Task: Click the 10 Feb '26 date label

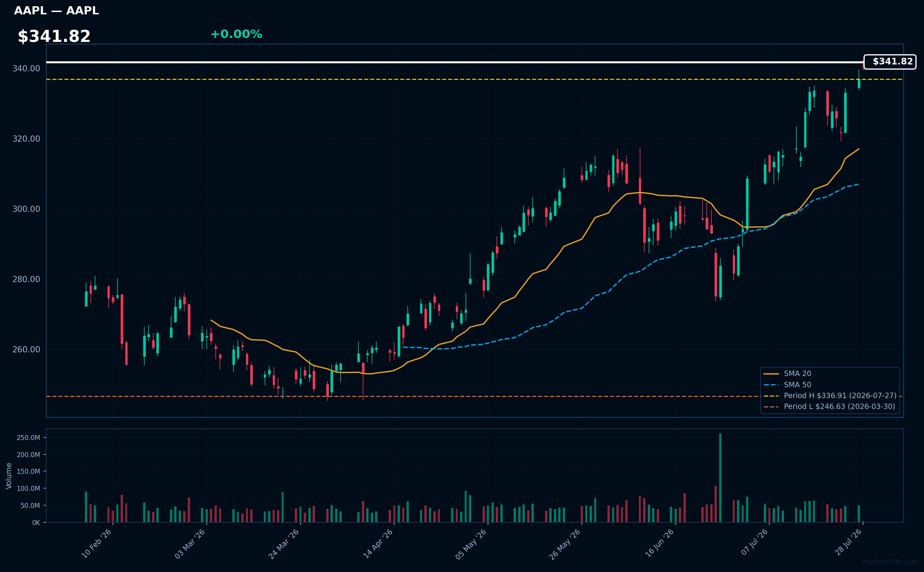Action: coord(97,544)
